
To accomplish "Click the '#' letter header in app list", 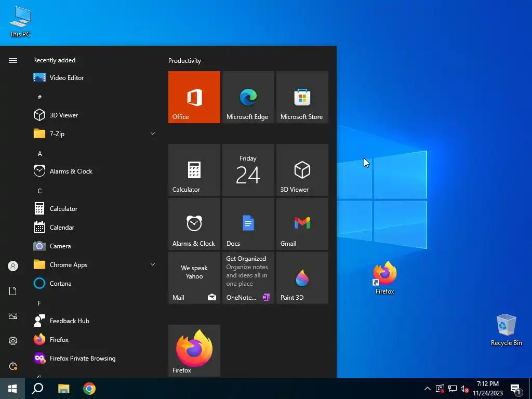I will coord(39,97).
